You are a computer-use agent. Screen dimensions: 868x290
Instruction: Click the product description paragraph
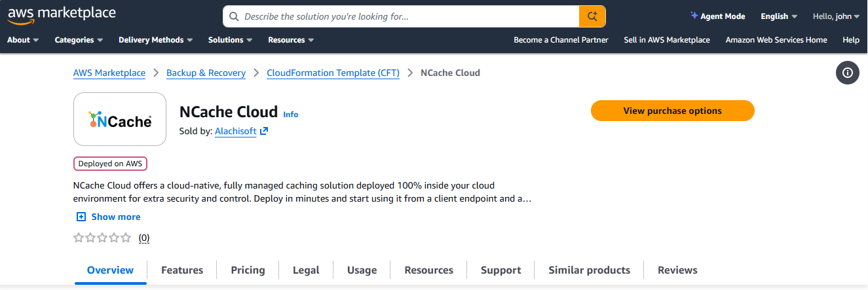[303, 192]
